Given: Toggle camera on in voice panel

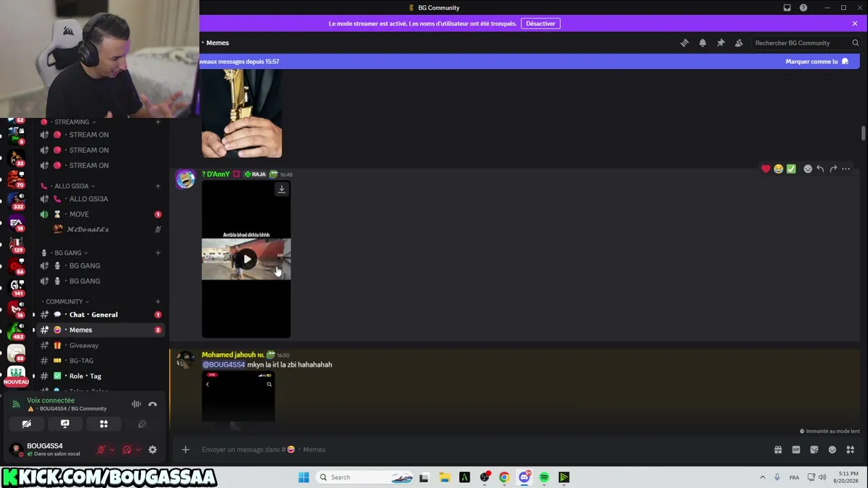Looking at the screenshot, I should point(26,424).
